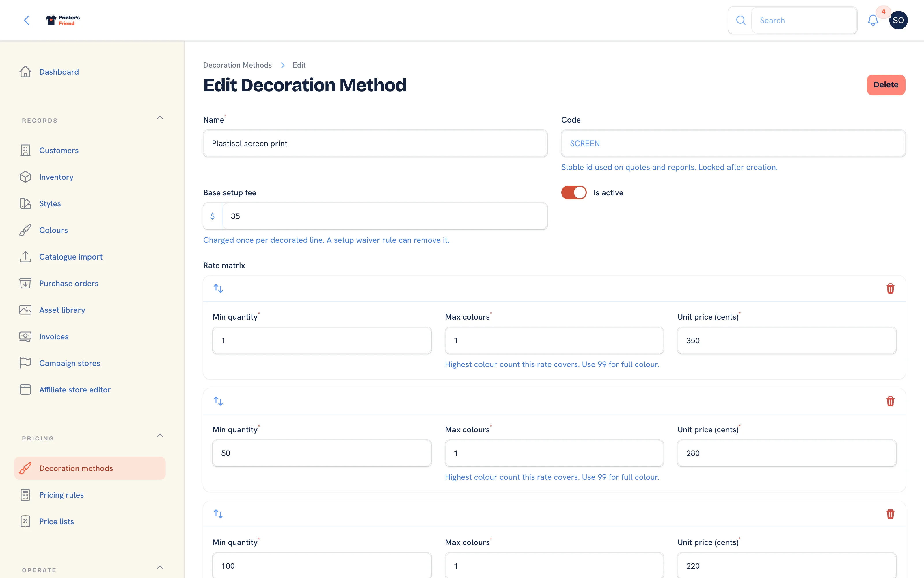Screen dimensions: 924x578
Task: Click Unit price field showing 280
Action: coord(787,453)
